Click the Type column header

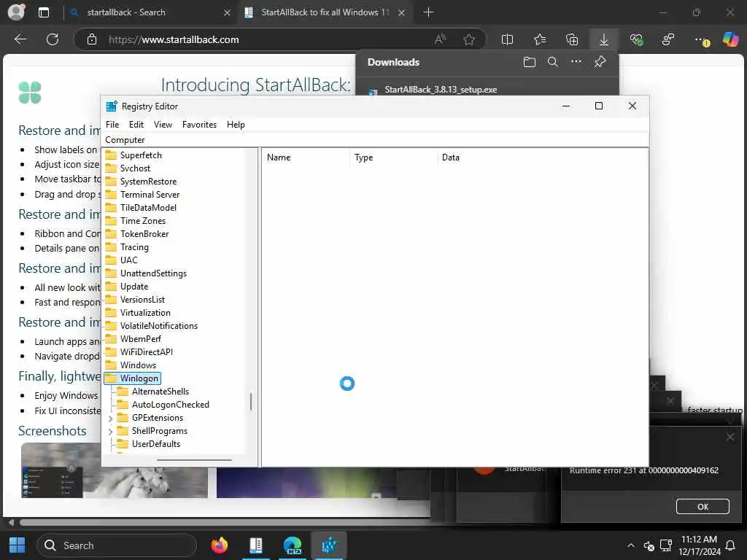tap(393, 157)
